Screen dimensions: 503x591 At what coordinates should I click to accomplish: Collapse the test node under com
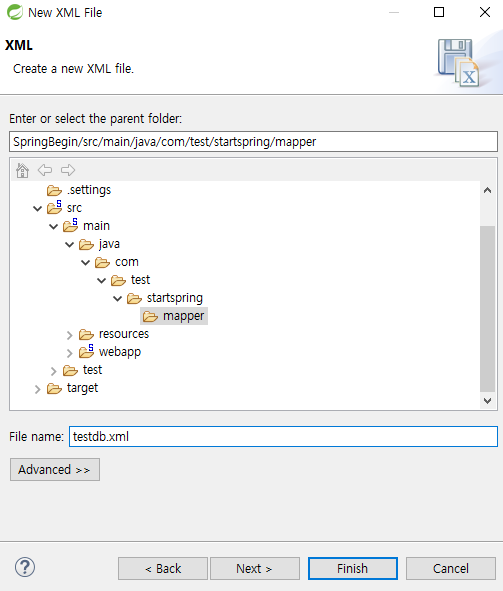pos(101,280)
